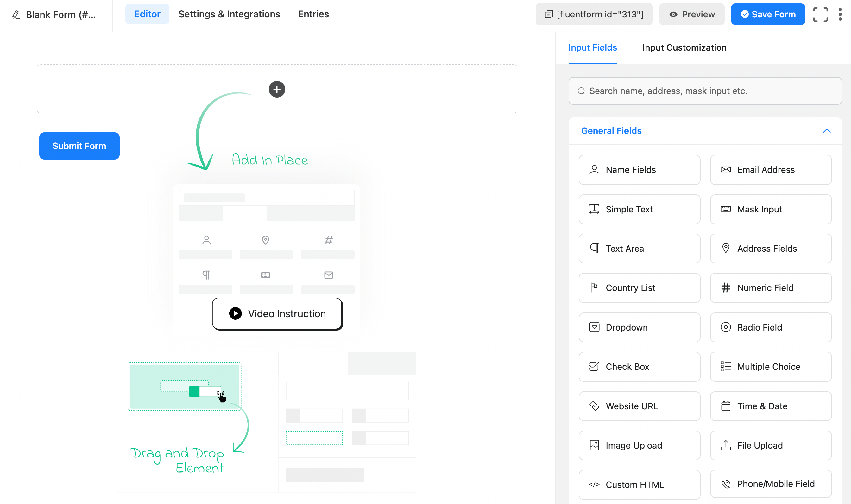
Task: Click the Name Fields label
Action: click(x=631, y=169)
